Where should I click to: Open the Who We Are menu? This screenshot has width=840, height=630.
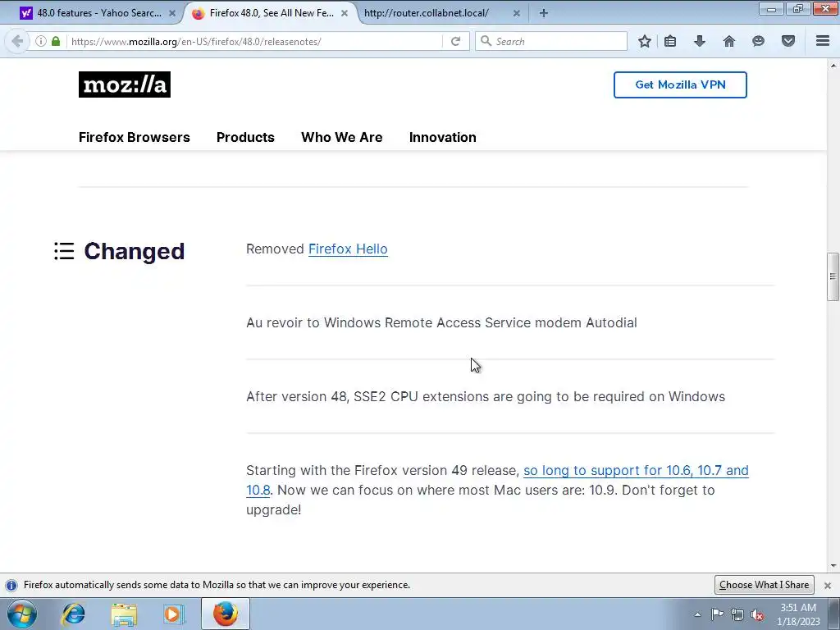tap(342, 137)
